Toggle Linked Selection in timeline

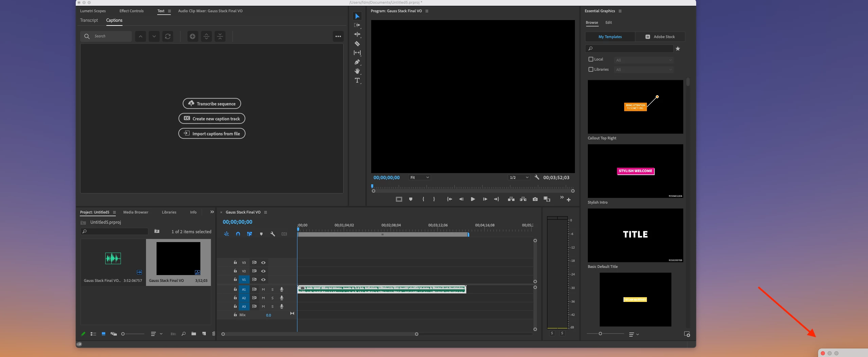click(250, 234)
